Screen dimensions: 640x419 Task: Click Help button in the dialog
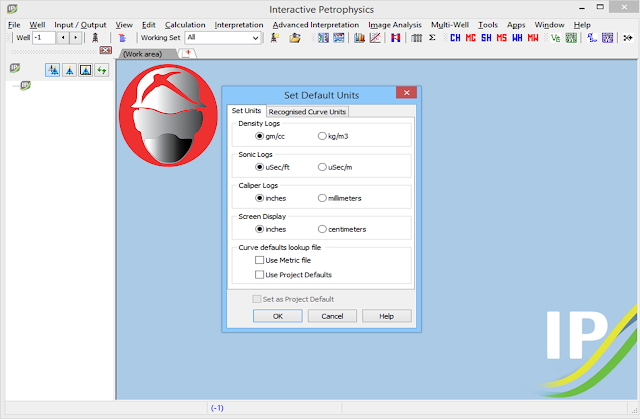387,316
